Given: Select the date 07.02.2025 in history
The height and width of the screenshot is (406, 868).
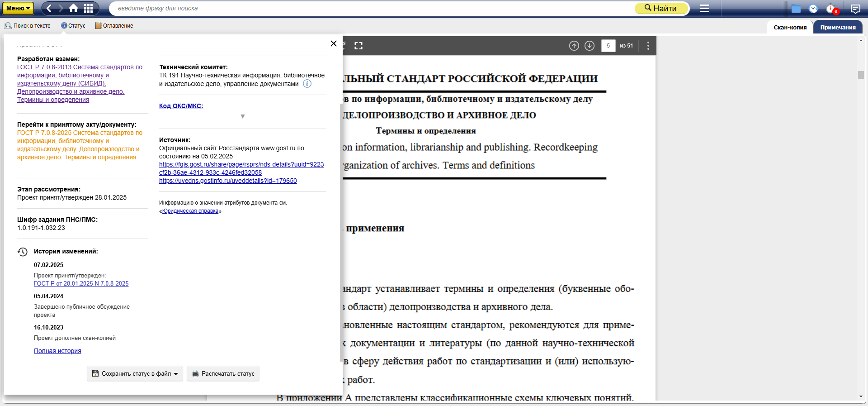Looking at the screenshot, I should click(49, 265).
